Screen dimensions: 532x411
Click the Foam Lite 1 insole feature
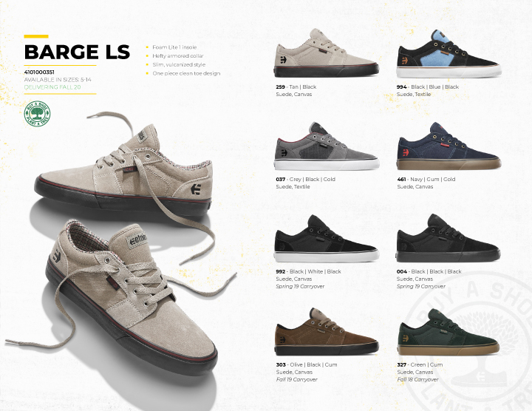[x=174, y=47]
